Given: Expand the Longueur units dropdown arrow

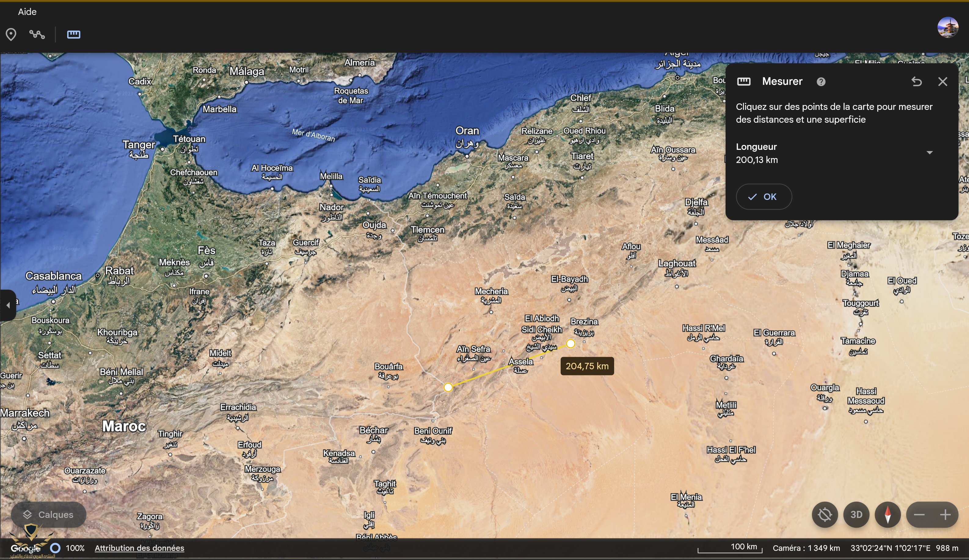Looking at the screenshot, I should click(929, 153).
